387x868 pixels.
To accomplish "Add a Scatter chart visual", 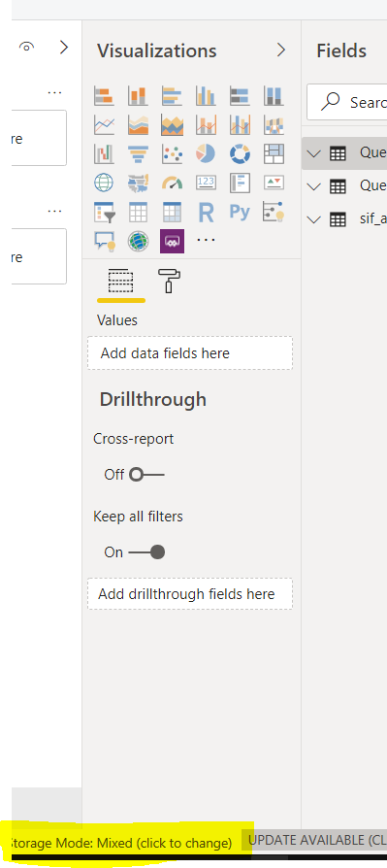I will (x=172, y=154).
